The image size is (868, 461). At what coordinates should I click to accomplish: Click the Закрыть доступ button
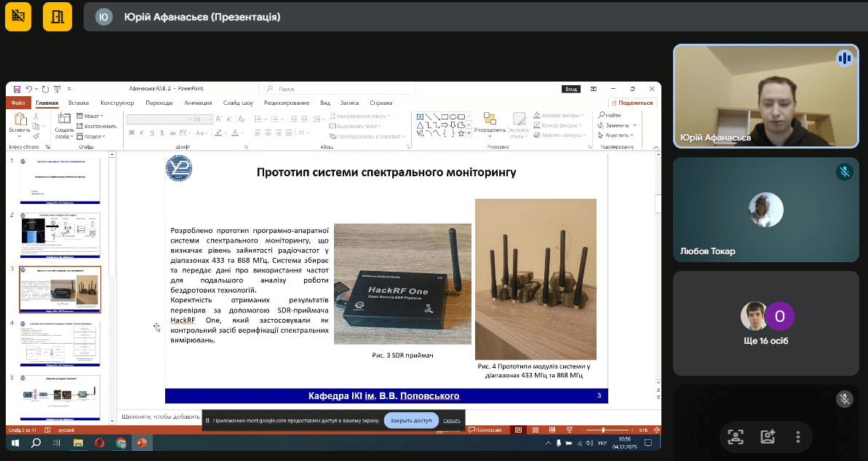(411, 420)
